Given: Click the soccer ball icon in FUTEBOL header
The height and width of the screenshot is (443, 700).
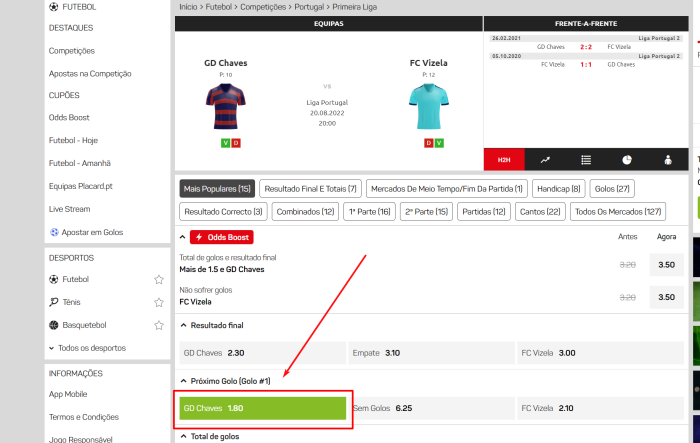Looking at the screenshot, I should tap(54, 7).
